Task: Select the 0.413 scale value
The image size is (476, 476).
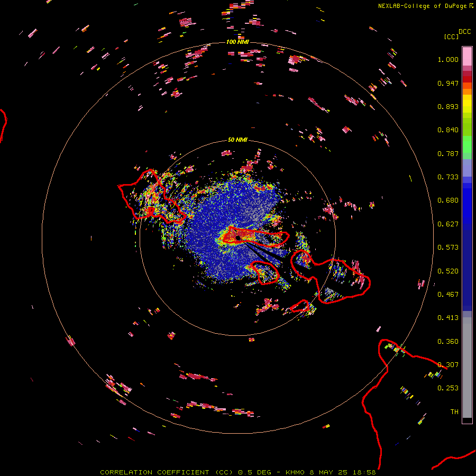Action: tap(448, 318)
